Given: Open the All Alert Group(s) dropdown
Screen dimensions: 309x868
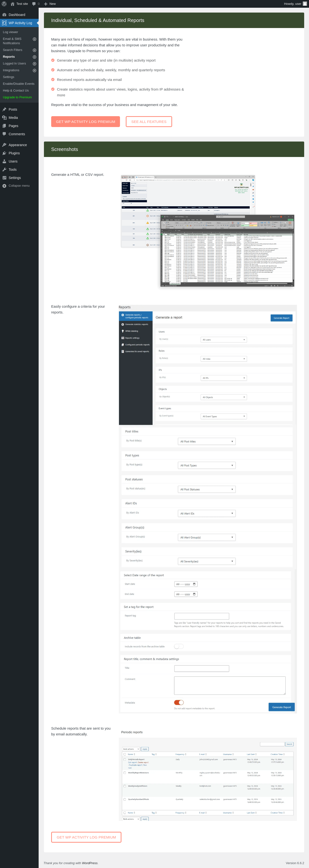Looking at the screenshot, I should (207, 537).
